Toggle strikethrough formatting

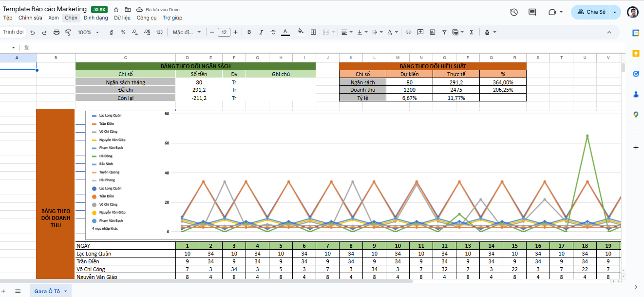tap(273, 32)
